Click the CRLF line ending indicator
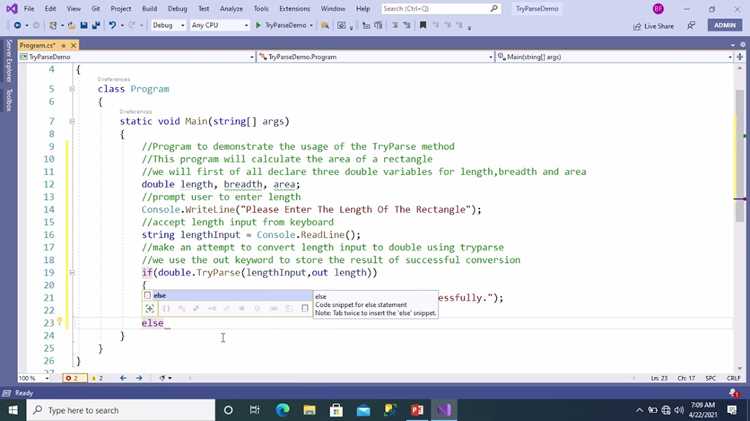750x421 pixels. (x=734, y=378)
